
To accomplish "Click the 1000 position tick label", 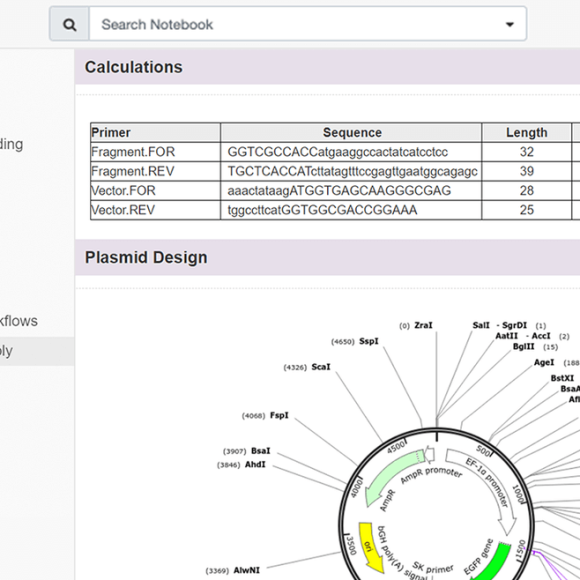I will pos(518,495).
